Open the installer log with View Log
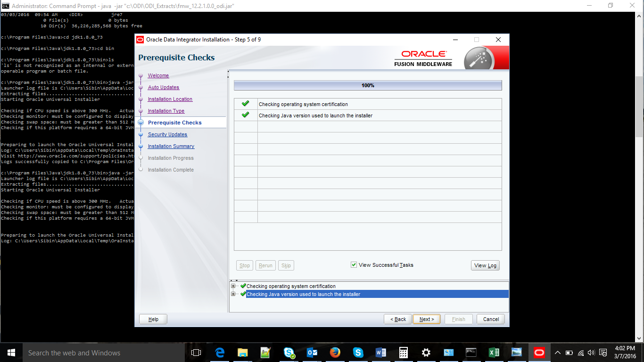The width and height of the screenshot is (644, 362). click(x=485, y=265)
